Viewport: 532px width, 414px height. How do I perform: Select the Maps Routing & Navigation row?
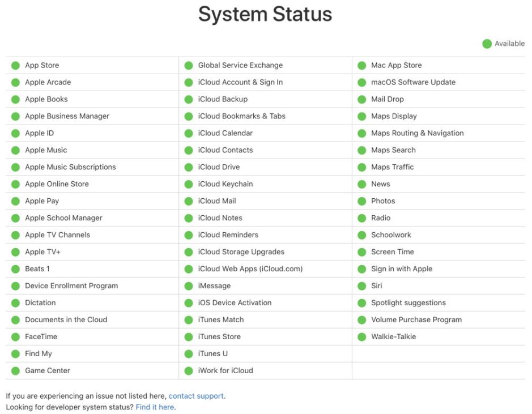tap(417, 133)
